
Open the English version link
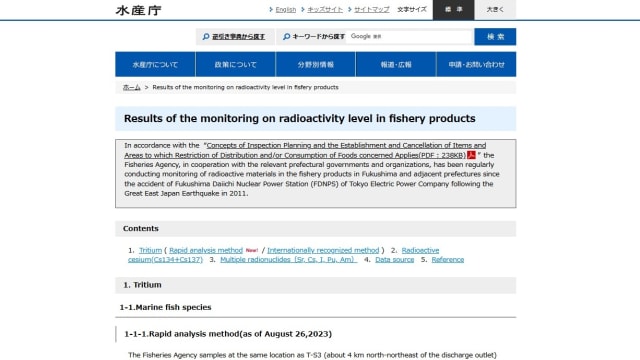tap(286, 9)
